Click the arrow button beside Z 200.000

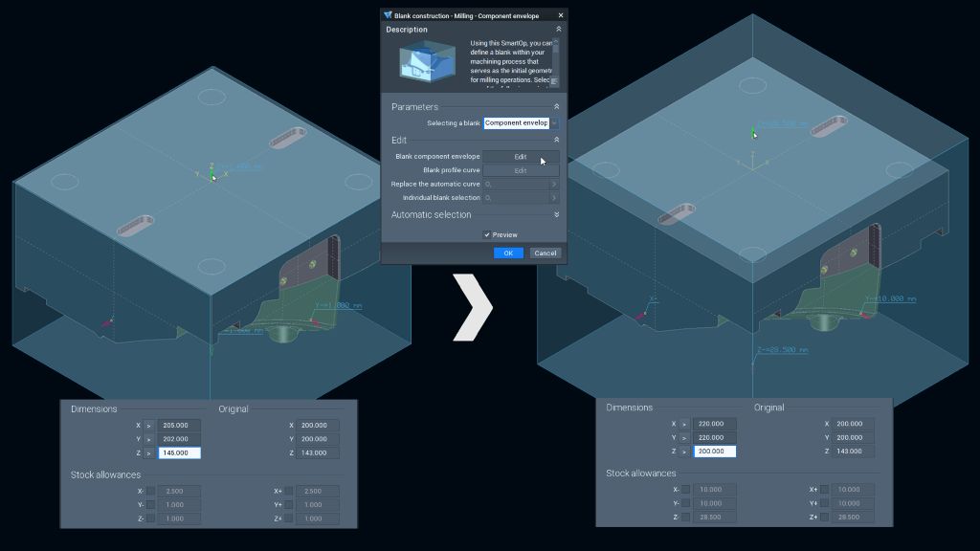tap(684, 452)
